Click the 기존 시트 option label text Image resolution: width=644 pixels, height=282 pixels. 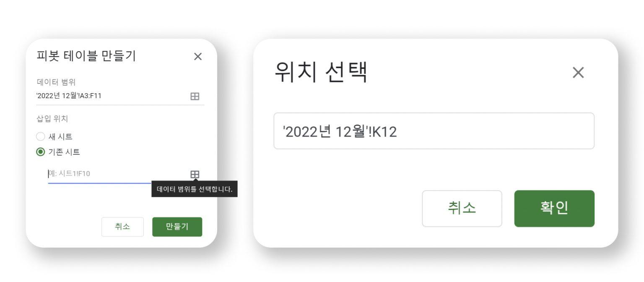(x=64, y=152)
